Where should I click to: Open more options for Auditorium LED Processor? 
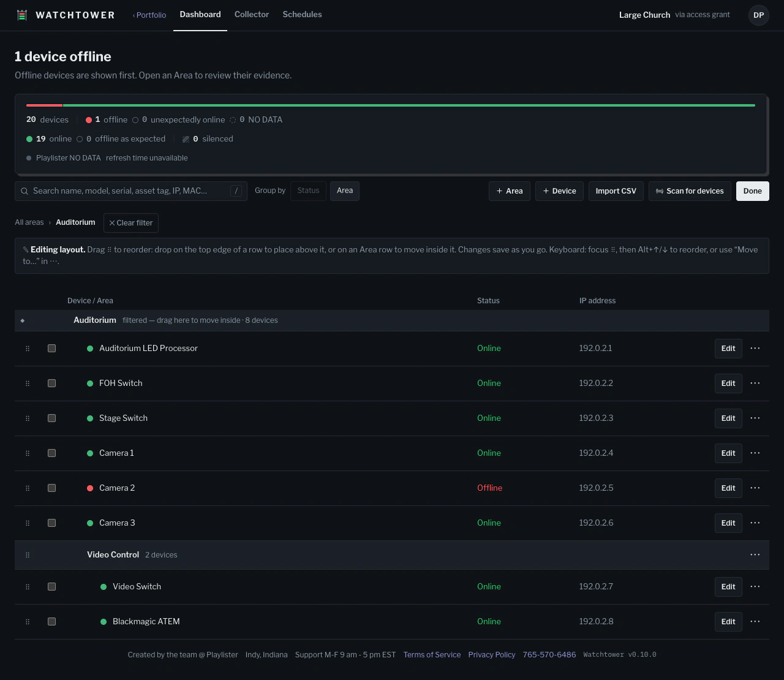pyautogui.click(x=755, y=348)
